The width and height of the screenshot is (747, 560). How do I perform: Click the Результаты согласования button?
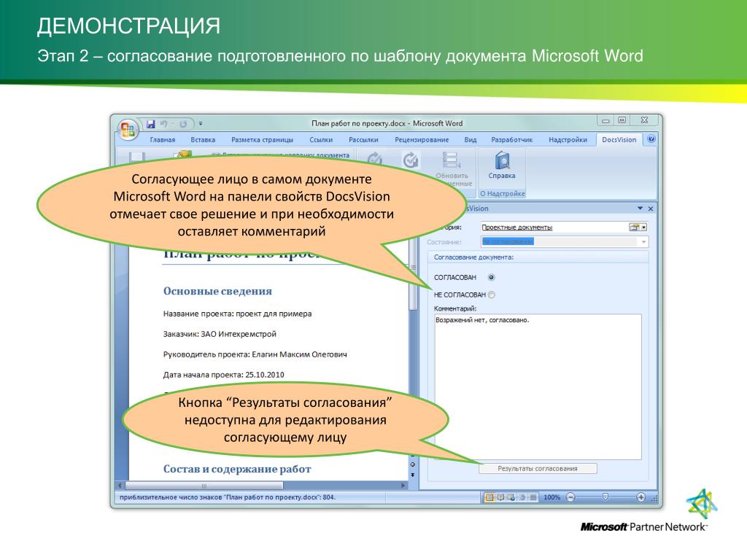point(538,469)
